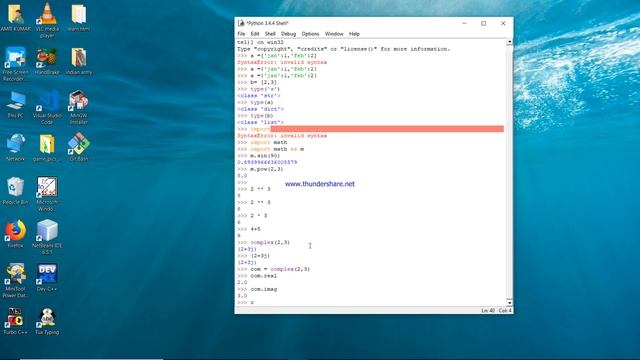Select the HandBrake desktop shortcut
This screenshot has width=640, height=360.
point(47,61)
